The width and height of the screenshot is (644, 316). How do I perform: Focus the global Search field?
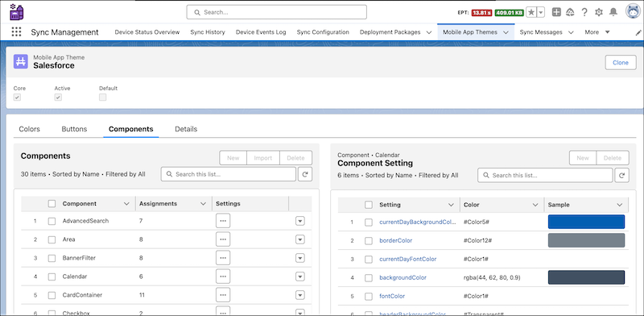276,12
